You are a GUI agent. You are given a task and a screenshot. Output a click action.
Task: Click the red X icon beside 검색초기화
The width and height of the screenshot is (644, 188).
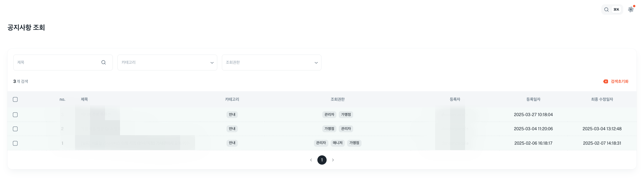pyautogui.click(x=606, y=81)
